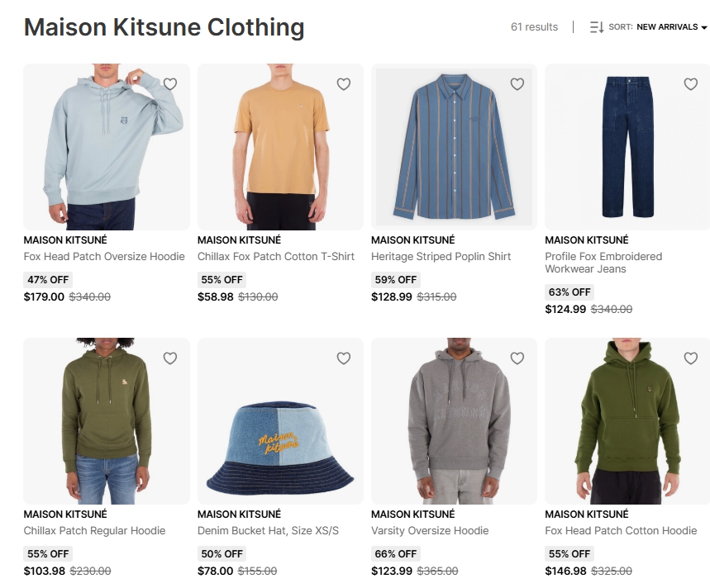Image resolution: width=710 pixels, height=588 pixels.
Task: Open the dark blue jeans product image
Action: (x=627, y=146)
